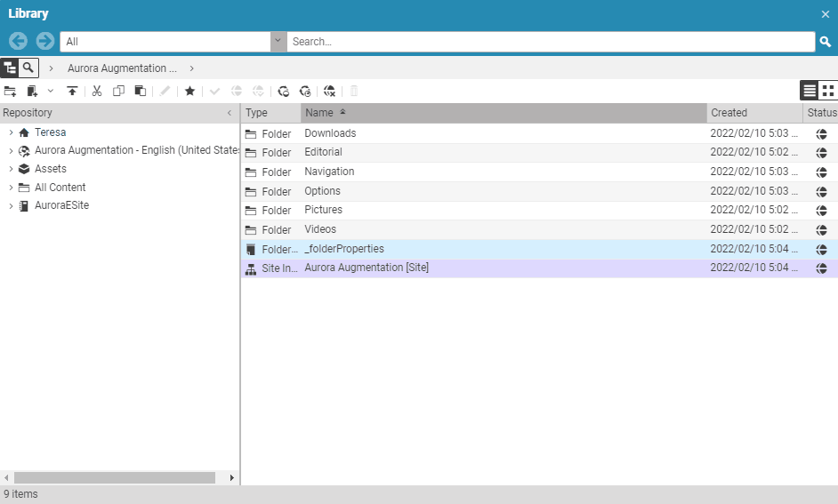Sort by the Created column header
The height and width of the screenshot is (504, 838).
tap(754, 113)
